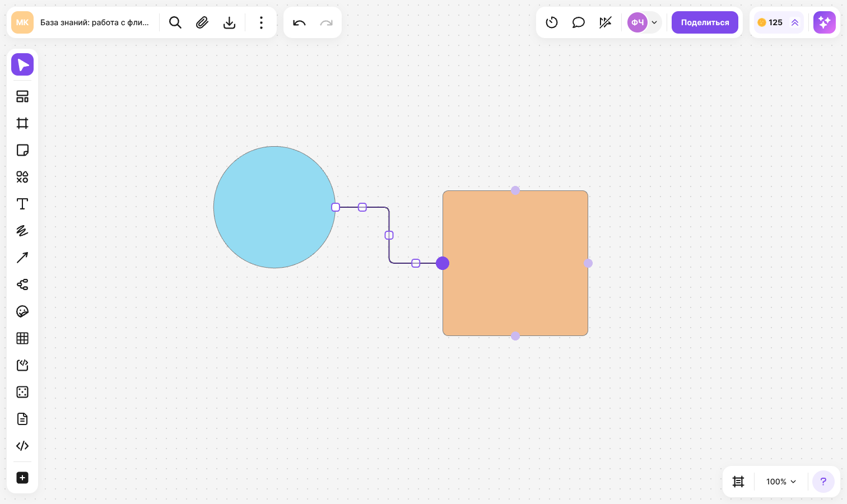This screenshot has width=847, height=504.
Task: Open the three-dot more options menu
Action: coord(261,22)
